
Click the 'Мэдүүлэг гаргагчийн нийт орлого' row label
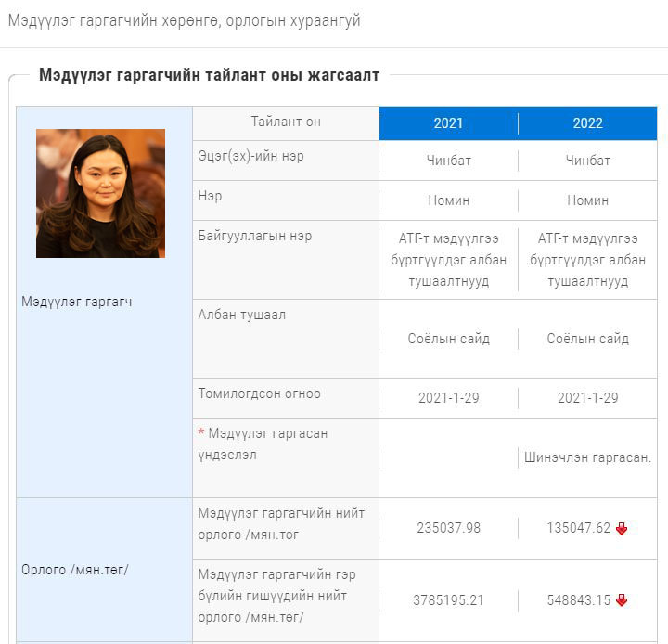[281, 523]
